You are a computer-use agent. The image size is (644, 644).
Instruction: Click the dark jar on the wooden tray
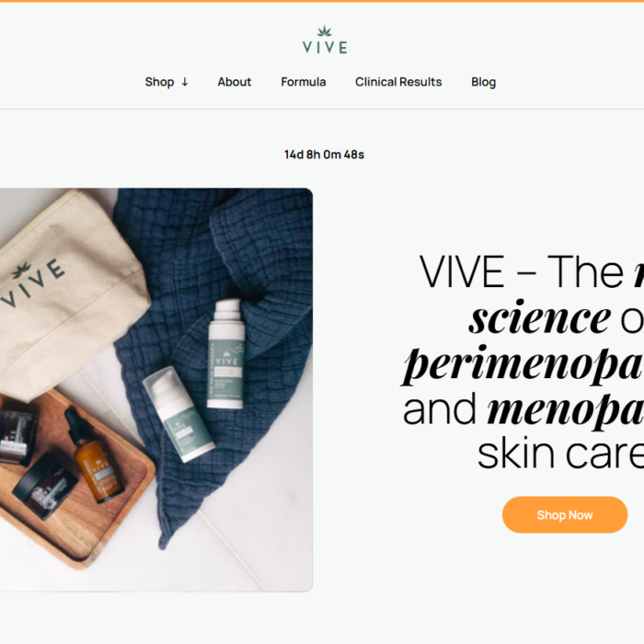tap(45, 487)
